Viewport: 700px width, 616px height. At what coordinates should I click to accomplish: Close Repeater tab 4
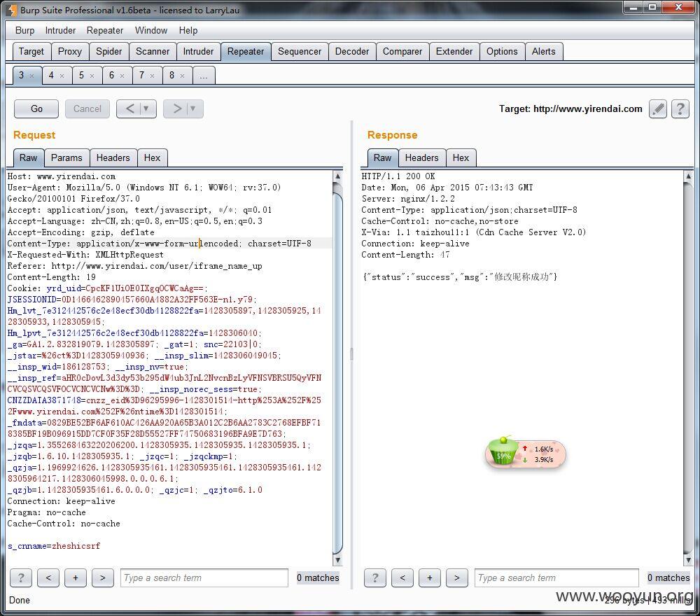62,76
